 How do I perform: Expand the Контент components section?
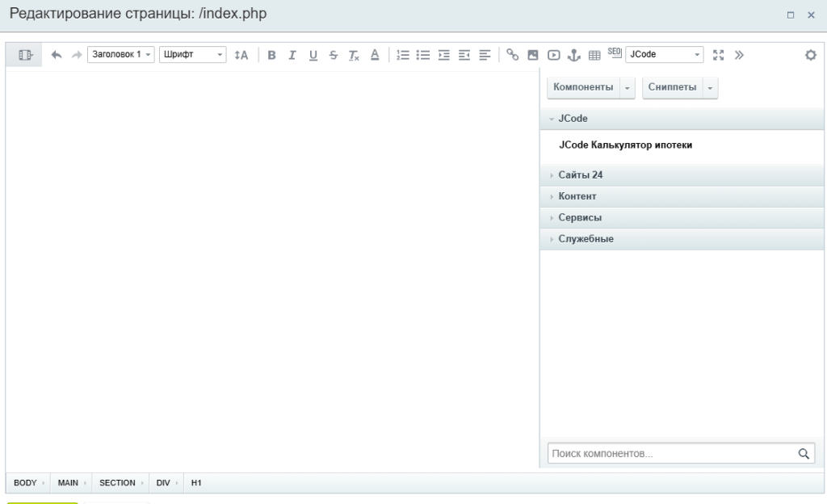(577, 196)
